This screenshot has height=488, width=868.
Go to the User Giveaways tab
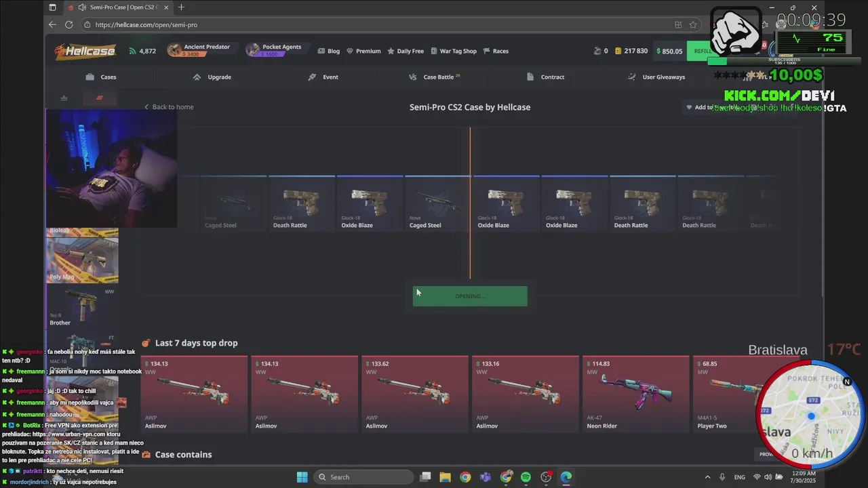point(656,77)
